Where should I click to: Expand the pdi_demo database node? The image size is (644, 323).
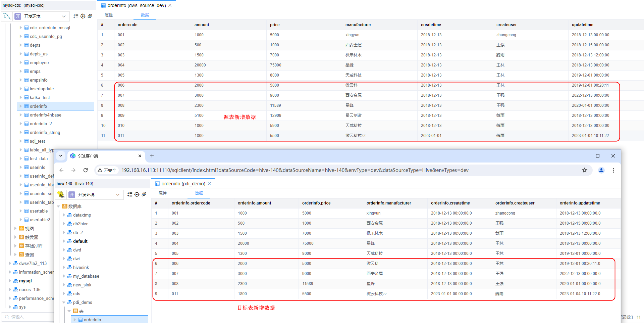click(64, 303)
